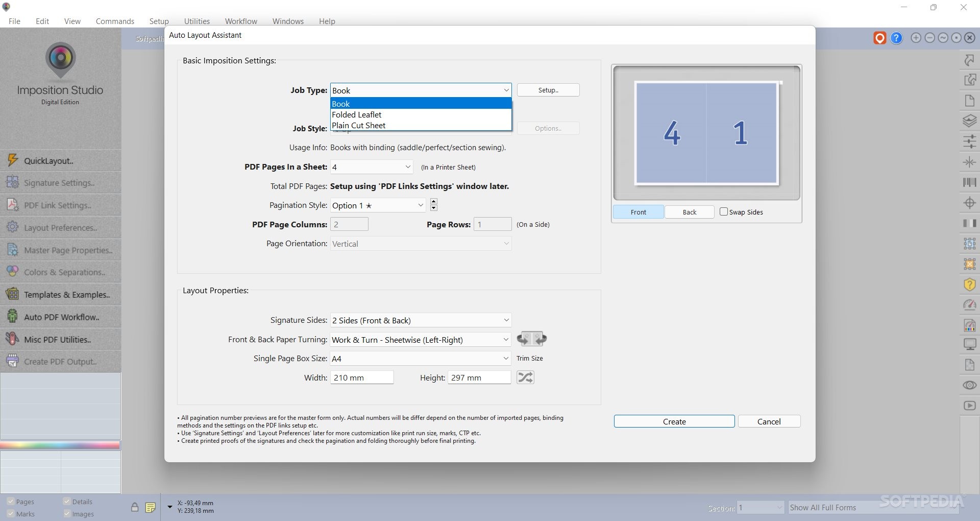The height and width of the screenshot is (521, 980).
Task: Open Templates & Examples.. in the sidebar
Action: [61, 295]
